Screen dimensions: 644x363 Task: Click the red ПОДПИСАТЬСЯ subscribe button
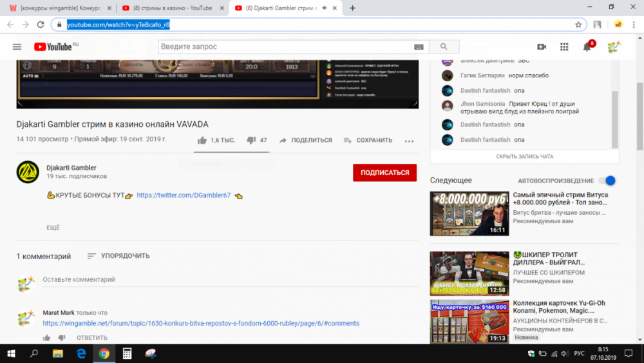click(x=384, y=173)
